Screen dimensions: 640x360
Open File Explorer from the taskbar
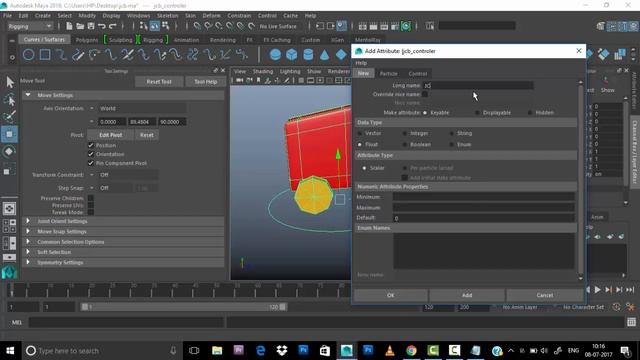point(217,350)
